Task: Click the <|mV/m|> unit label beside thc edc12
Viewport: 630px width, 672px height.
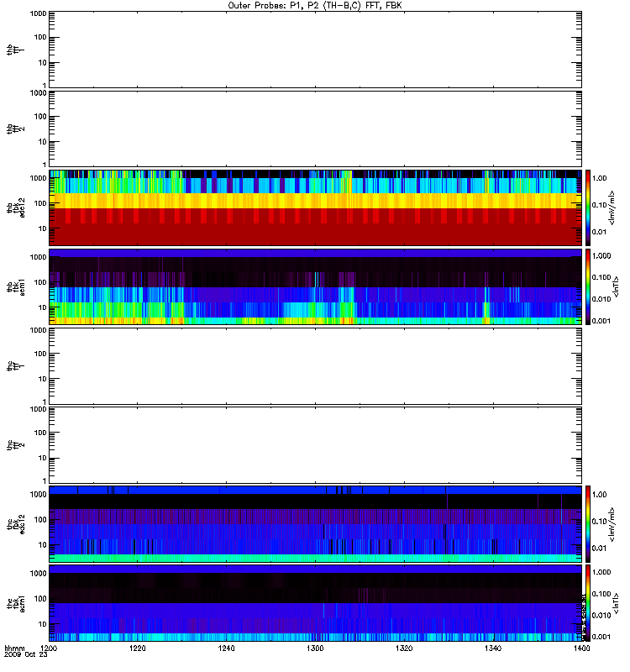Action: (x=612, y=524)
